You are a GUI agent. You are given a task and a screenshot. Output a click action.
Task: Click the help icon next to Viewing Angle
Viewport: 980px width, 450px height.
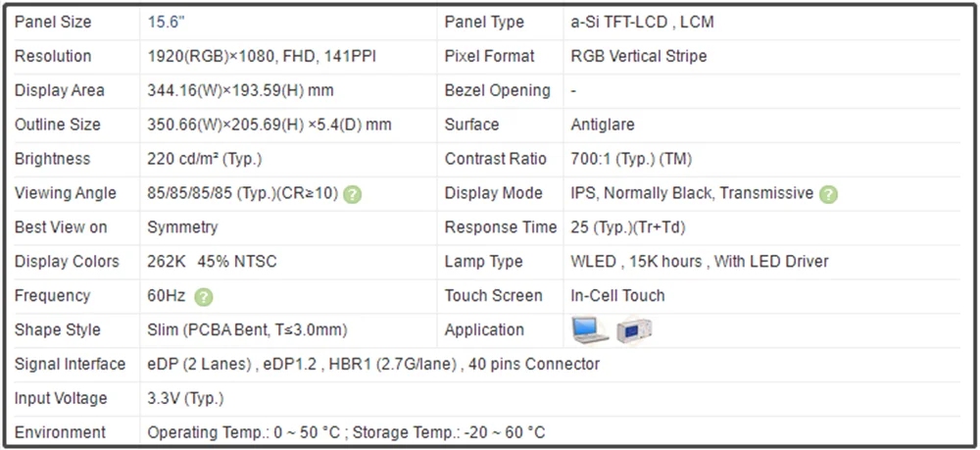[353, 194]
